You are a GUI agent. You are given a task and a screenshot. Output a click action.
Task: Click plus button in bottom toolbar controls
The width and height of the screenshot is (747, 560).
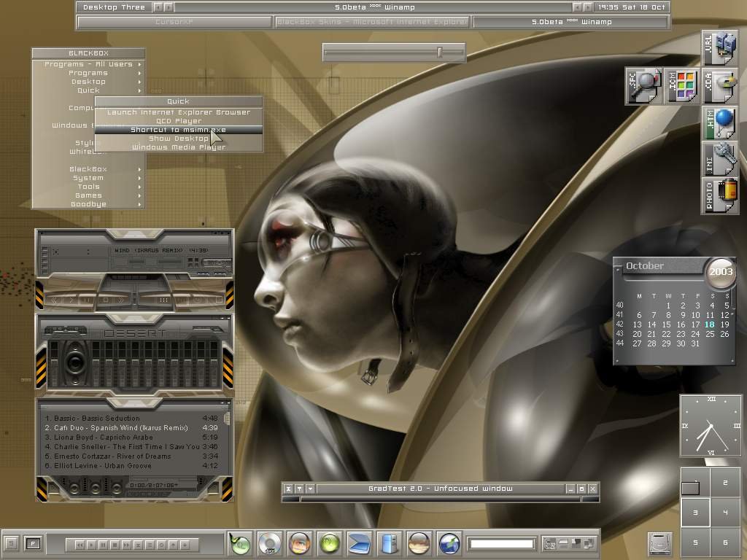coord(185,544)
